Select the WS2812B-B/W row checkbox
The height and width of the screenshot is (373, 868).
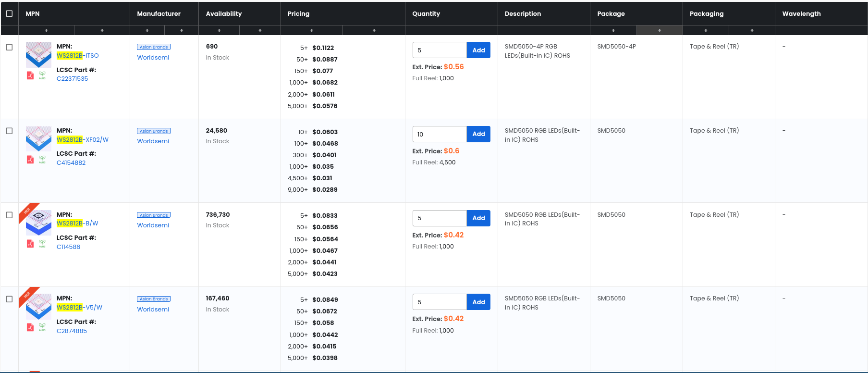pos(9,215)
